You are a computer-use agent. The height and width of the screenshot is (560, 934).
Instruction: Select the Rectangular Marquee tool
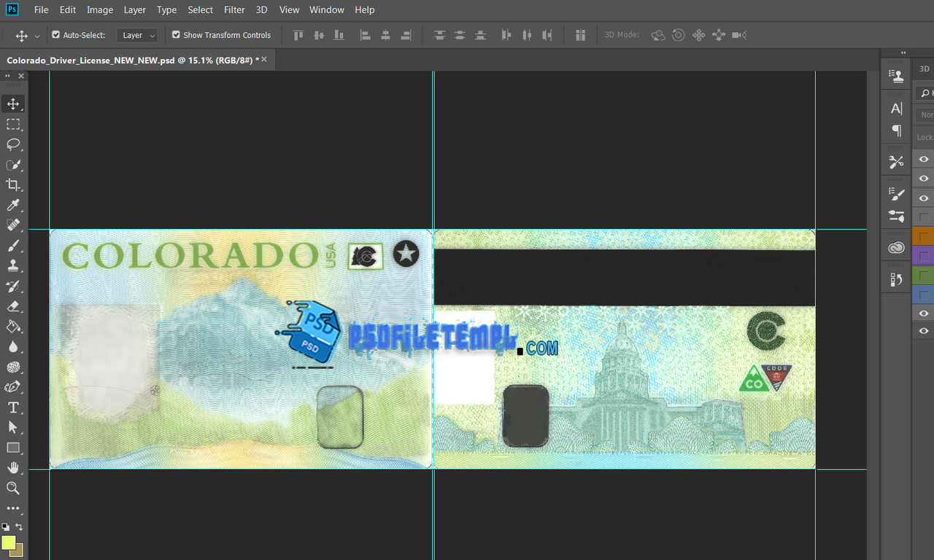point(13,124)
